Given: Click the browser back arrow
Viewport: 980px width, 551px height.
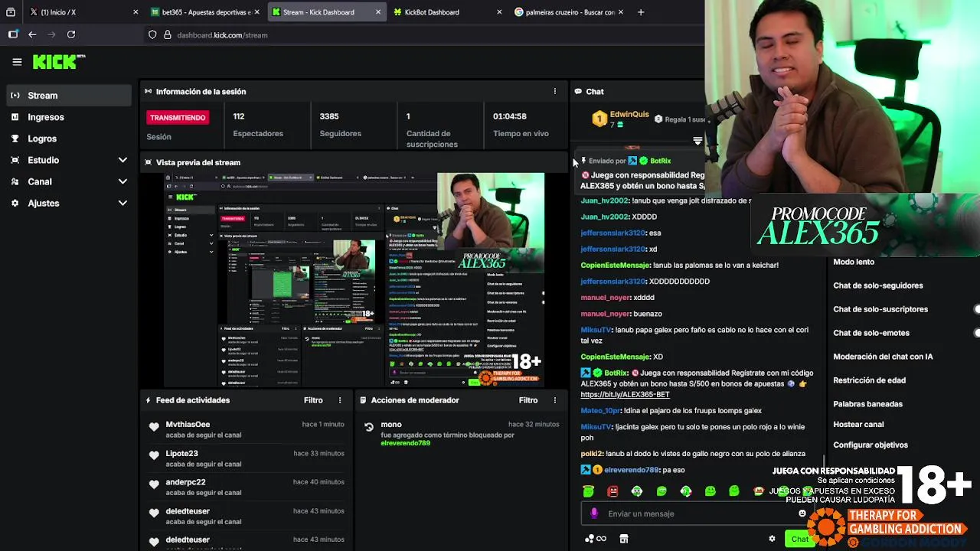Looking at the screenshot, I should 32,34.
